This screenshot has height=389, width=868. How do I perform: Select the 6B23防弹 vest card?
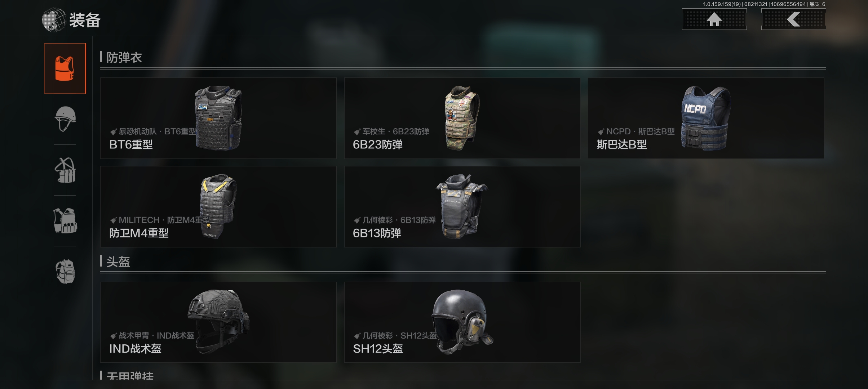pos(462,118)
